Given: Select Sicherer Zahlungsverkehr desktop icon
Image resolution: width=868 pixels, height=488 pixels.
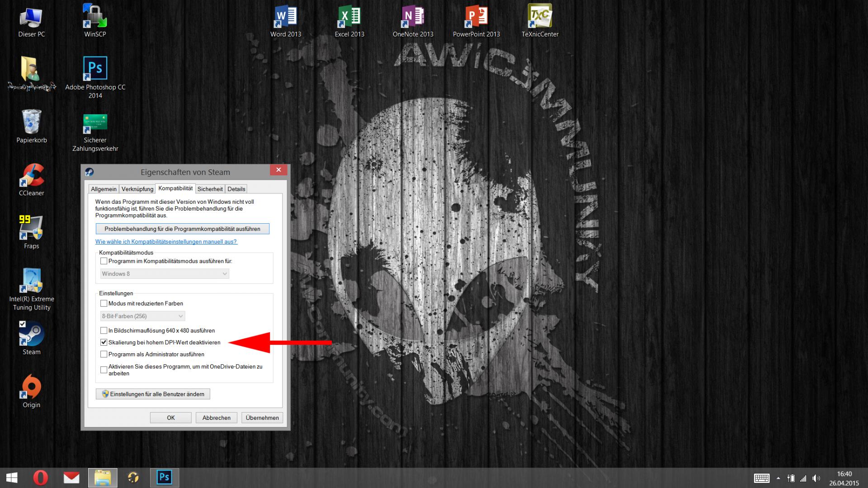Looking at the screenshot, I should tap(95, 132).
